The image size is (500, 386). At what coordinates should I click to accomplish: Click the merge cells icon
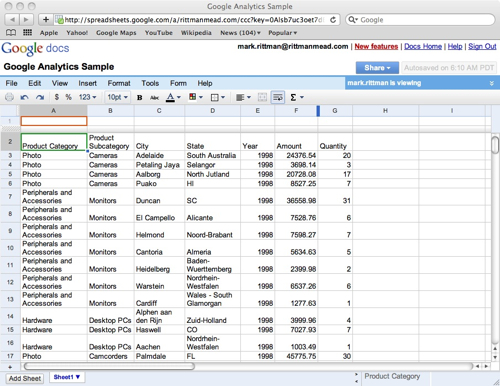[x=262, y=97]
